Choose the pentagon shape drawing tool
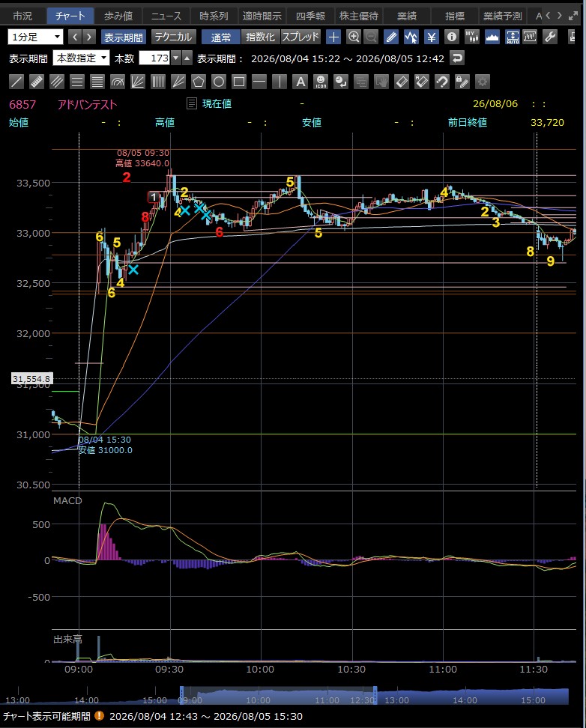This screenshot has width=586, height=728. tap(199, 82)
